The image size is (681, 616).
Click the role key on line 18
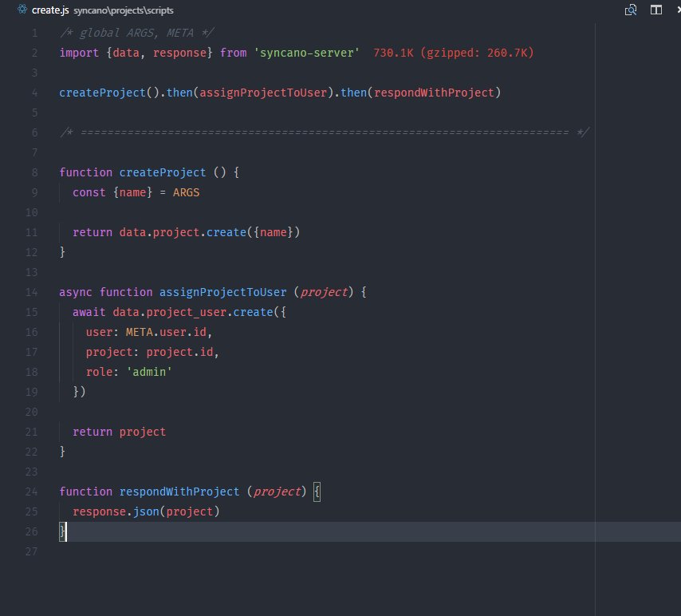[100, 372]
